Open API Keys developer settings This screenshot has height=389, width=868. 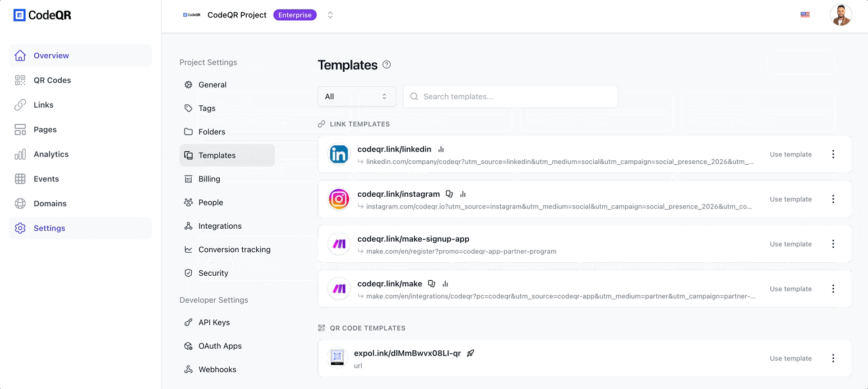tap(227, 322)
